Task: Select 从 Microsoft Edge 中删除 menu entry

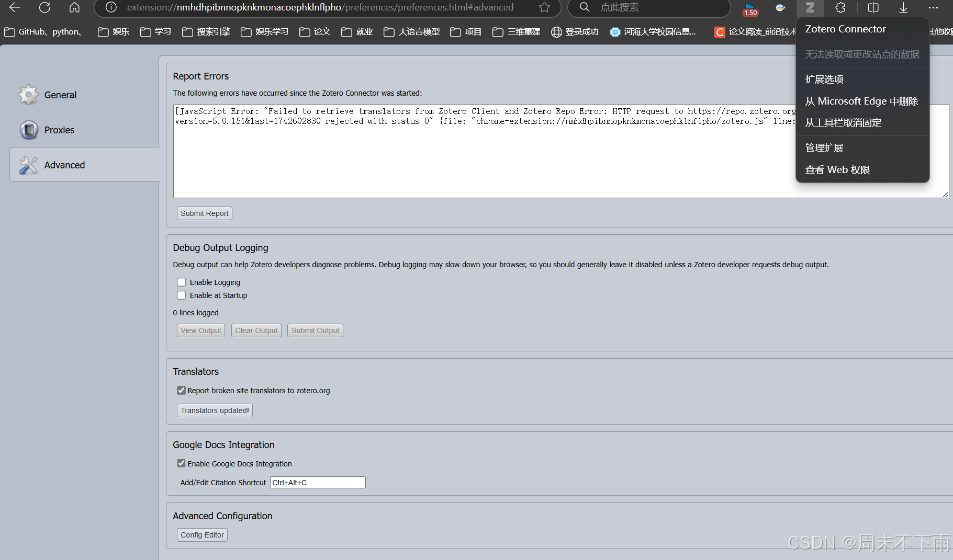Action: pos(862,101)
